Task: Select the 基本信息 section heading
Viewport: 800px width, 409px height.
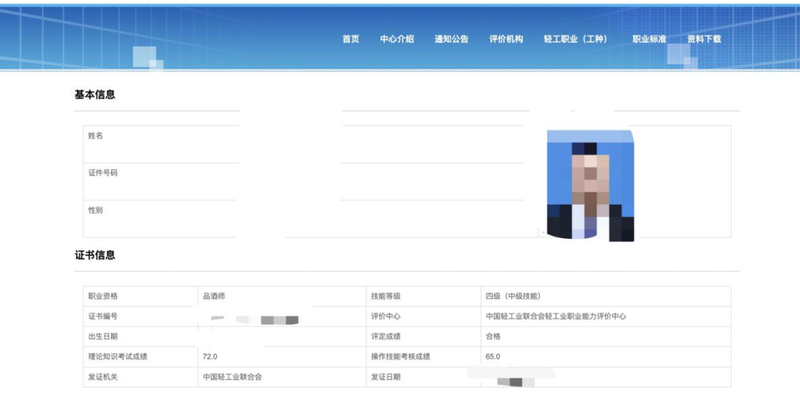Action: click(x=95, y=94)
